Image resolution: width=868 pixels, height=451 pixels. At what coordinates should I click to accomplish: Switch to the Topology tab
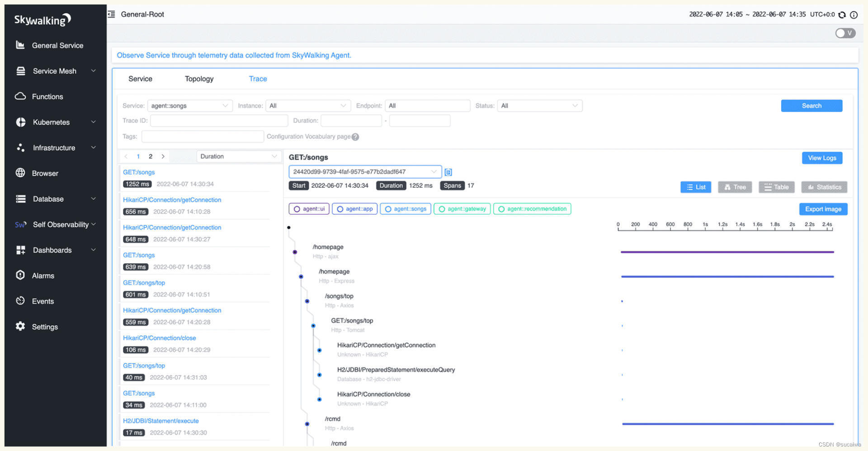pyautogui.click(x=199, y=79)
